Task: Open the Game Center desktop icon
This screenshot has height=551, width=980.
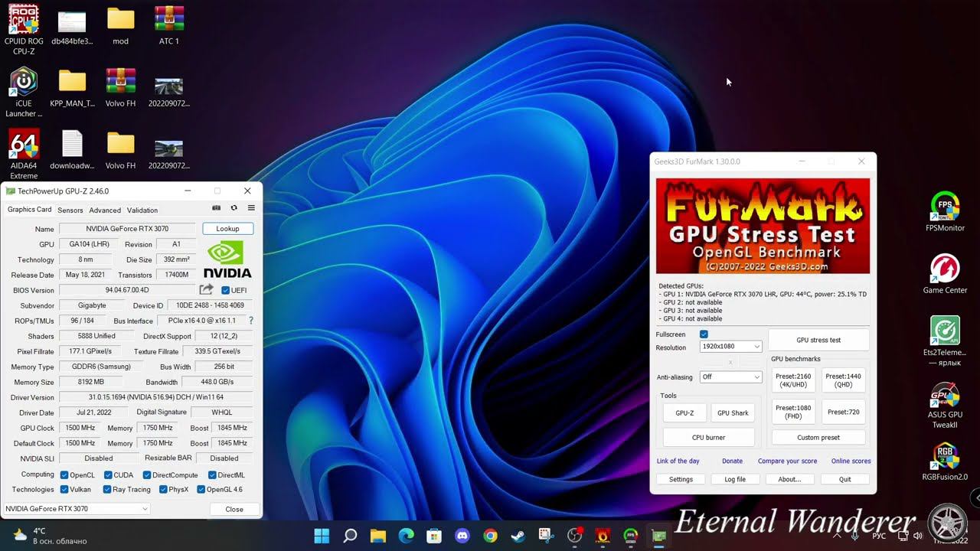Action: click(945, 274)
